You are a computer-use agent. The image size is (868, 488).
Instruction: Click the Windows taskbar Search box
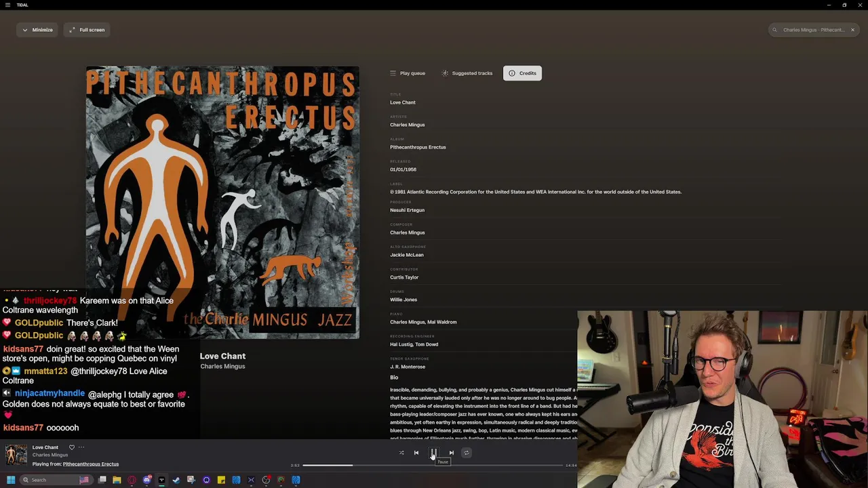pos(56,480)
